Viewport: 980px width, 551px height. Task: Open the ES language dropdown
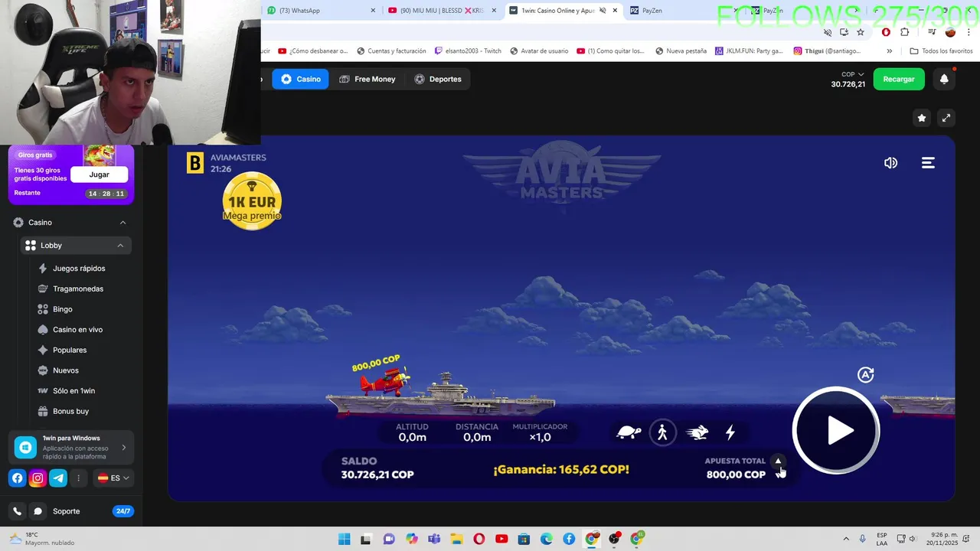point(113,478)
